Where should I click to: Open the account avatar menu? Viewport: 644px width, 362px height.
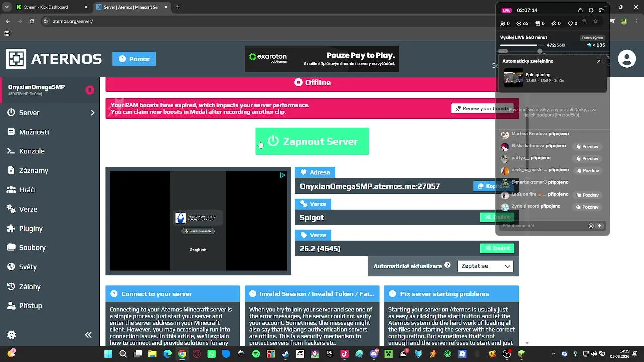(627, 59)
